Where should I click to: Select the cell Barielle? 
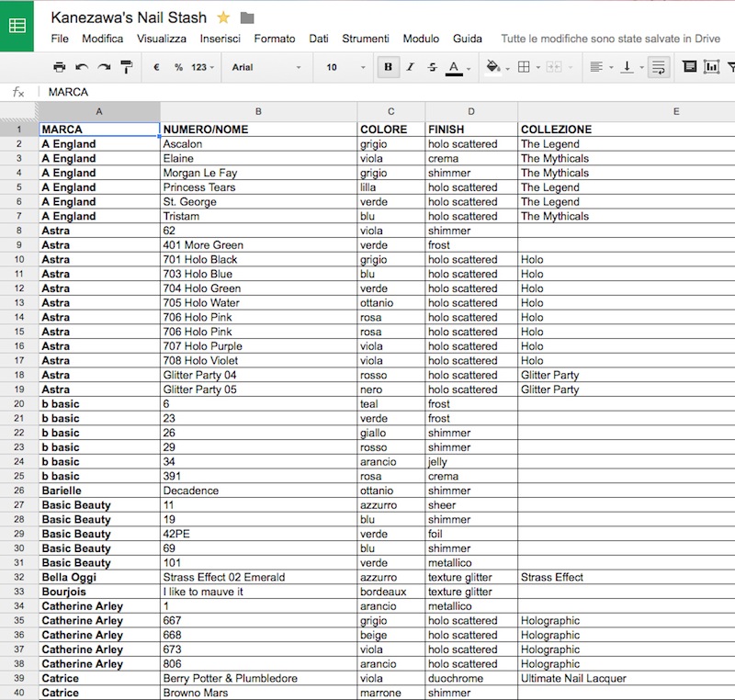pos(99,491)
